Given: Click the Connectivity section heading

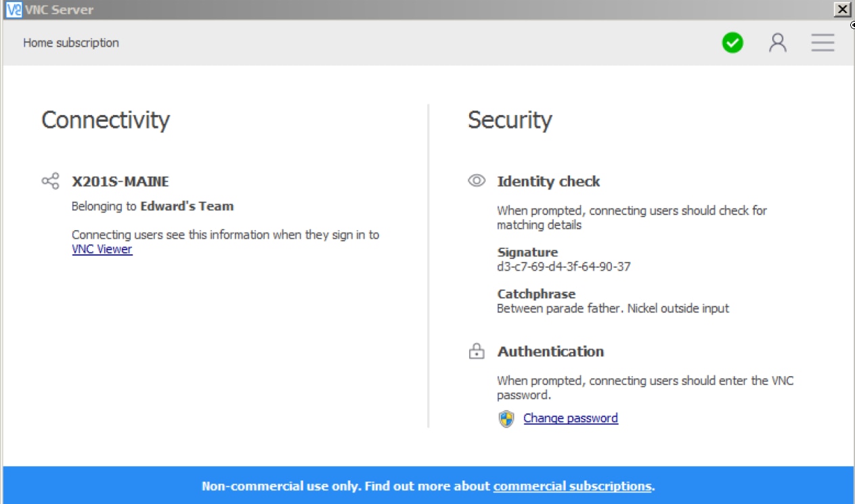Looking at the screenshot, I should point(105,120).
